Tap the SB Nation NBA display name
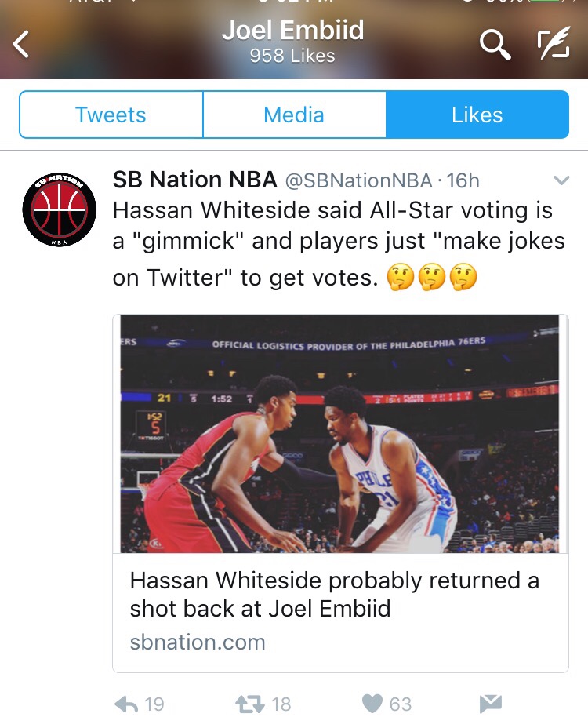This screenshot has height=728, width=588. pyautogui.click(x=194, y=180)
